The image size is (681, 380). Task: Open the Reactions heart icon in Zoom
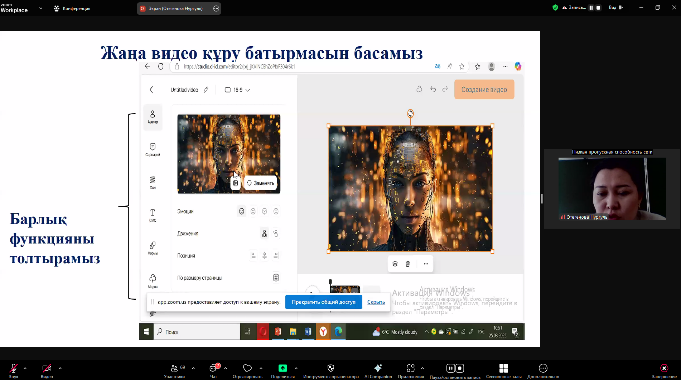coord(247,370)
